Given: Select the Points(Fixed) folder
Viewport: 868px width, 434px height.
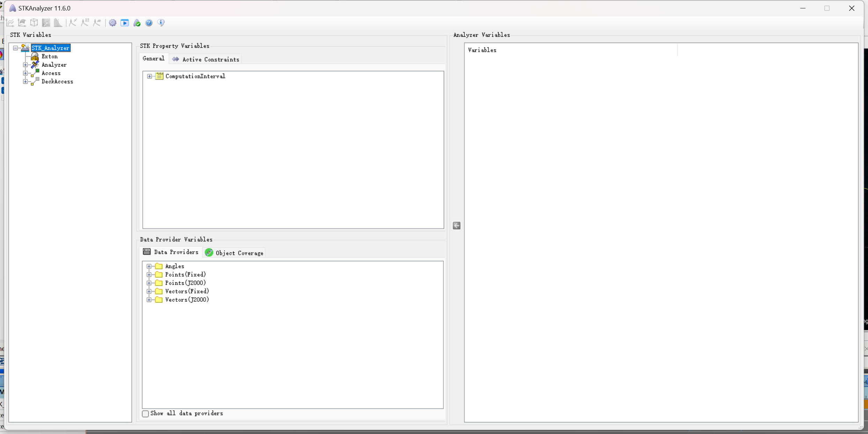Looking at the screenshot, I should pyautogui.click(x=185, y=274).
